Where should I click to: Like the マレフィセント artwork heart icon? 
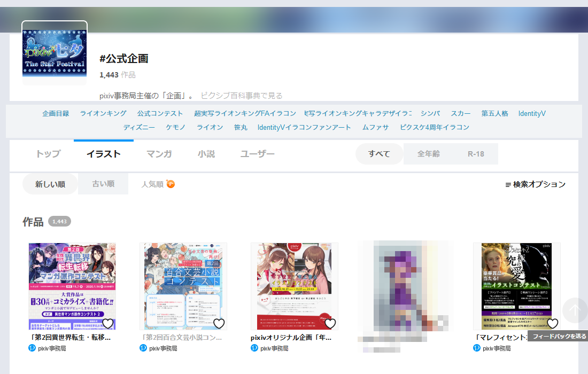[552, 323]
